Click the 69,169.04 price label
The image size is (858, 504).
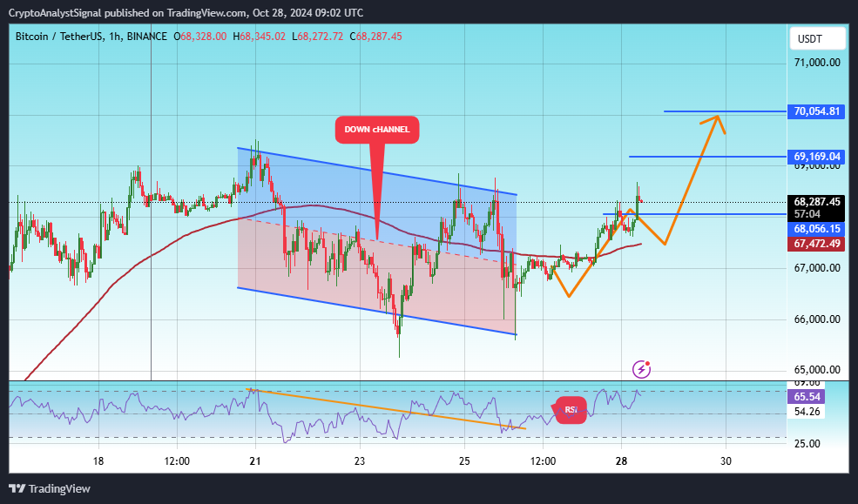[816, 157]
